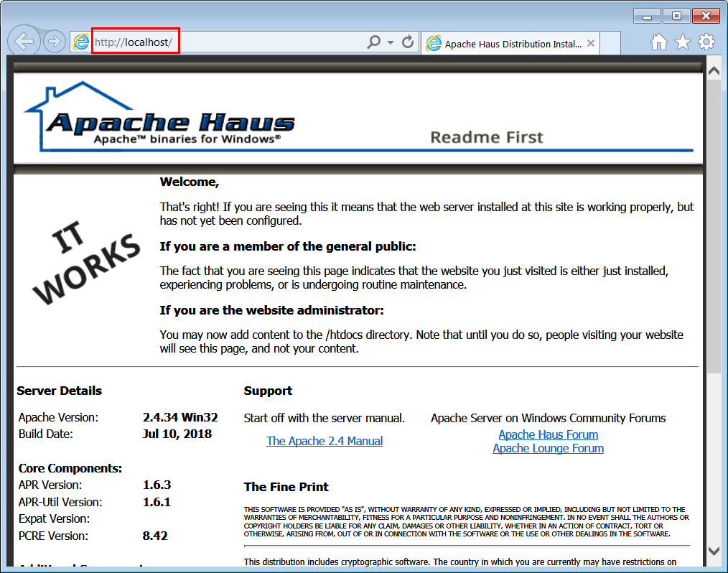This screenshot has width=728, height=573.
Task: Click 'If you are the website administrator:' heading
Action: point(271,310)
